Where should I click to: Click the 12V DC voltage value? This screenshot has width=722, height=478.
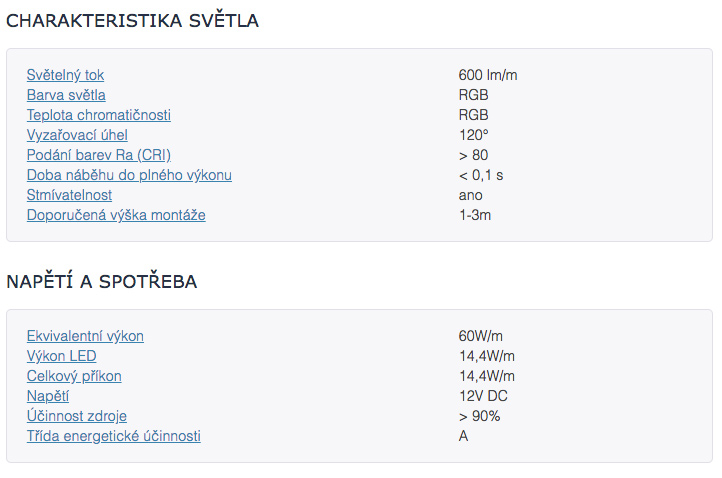coord(483,396)
